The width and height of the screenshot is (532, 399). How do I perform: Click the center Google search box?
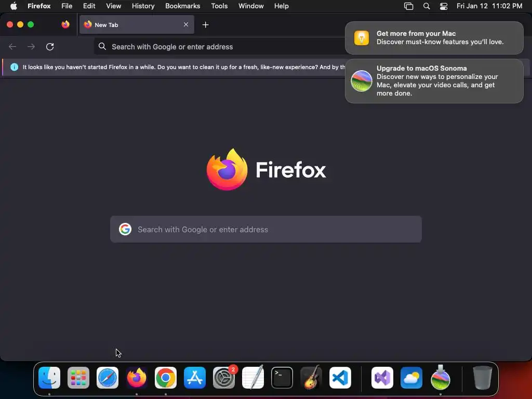(x=266, y=229)
